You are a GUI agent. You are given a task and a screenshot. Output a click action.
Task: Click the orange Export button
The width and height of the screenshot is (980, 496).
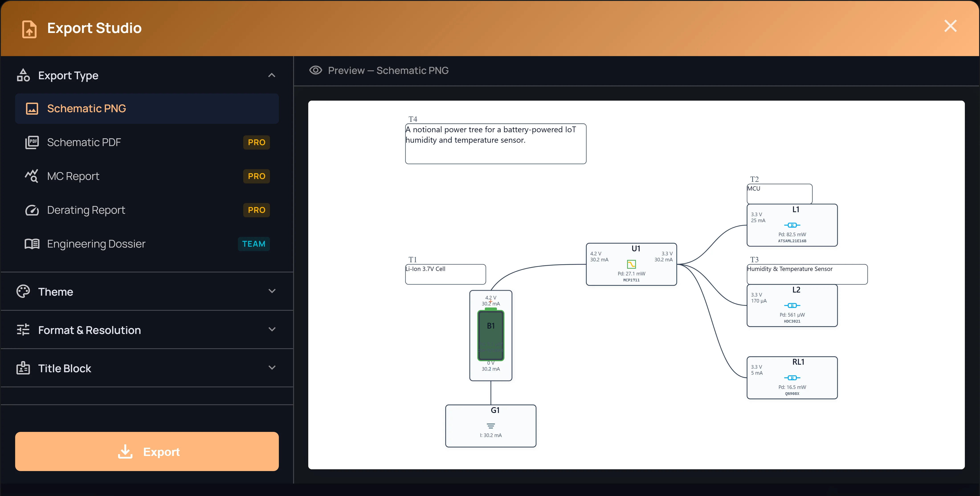(147, 451)
